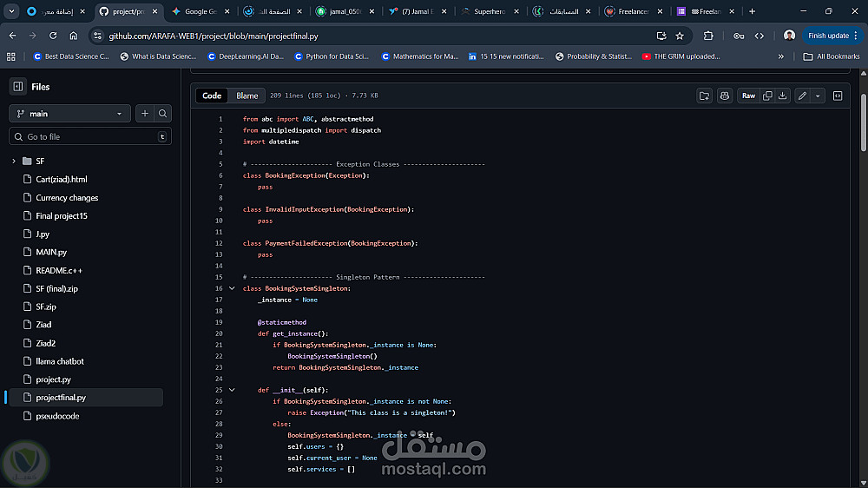Download the raw file icon
This screenshot has width=868, height=488.
point(782,96)
